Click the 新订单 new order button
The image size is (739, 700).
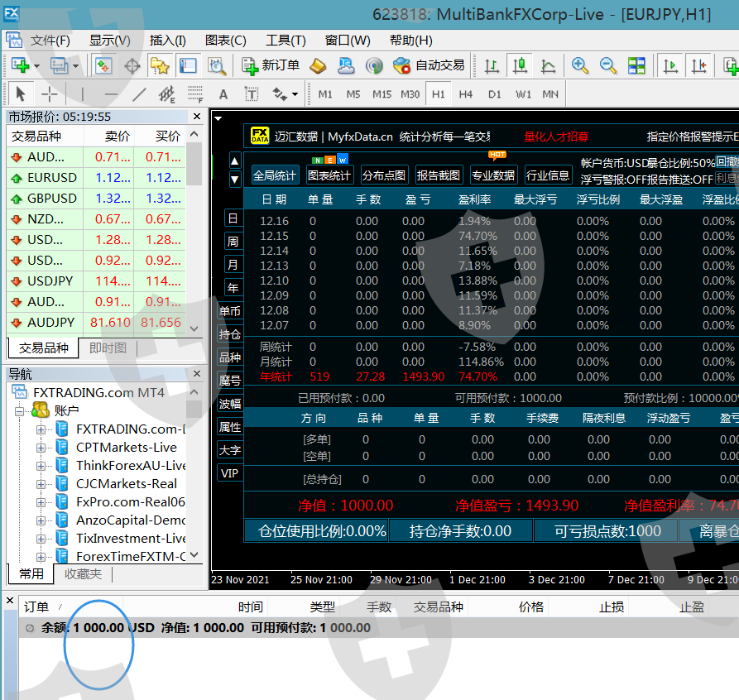tap(271, 65)
